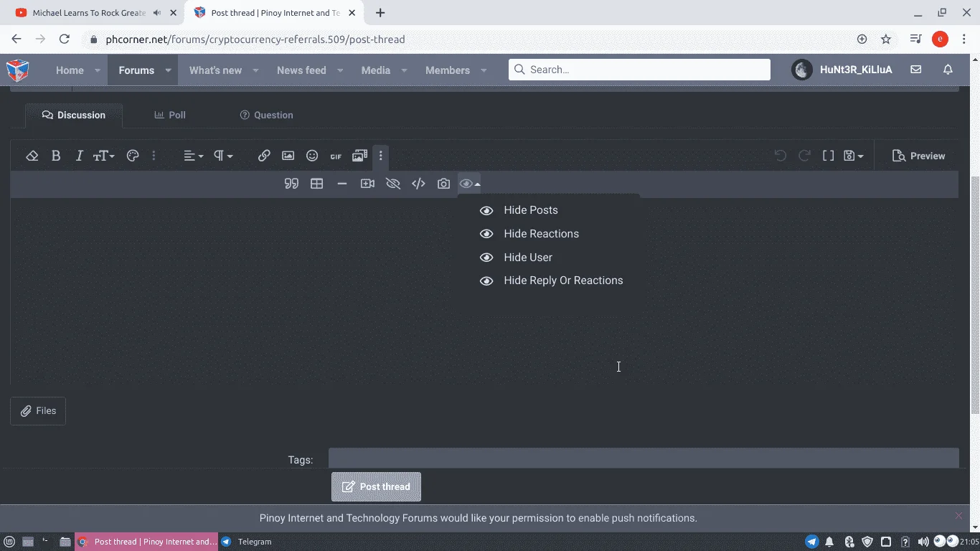This screenshot has width=980, height=551.
Task: Switch to the YouTube browser tab
Action: [90, 13]
